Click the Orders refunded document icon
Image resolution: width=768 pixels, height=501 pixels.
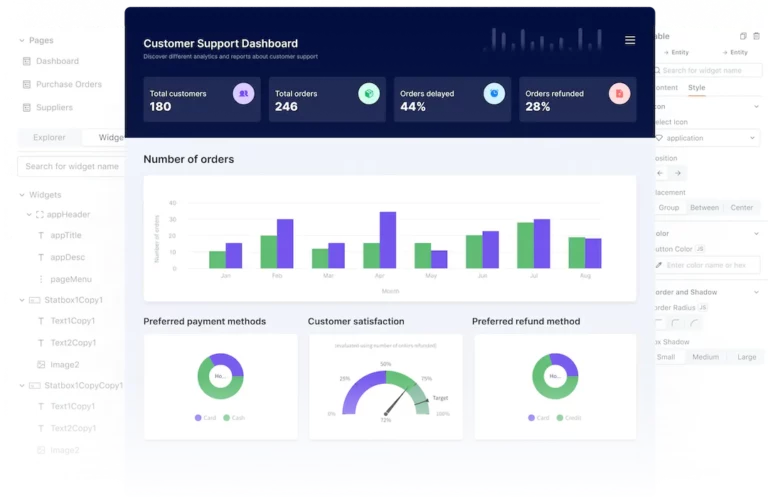pyautogui.click(x=619, y=93)
